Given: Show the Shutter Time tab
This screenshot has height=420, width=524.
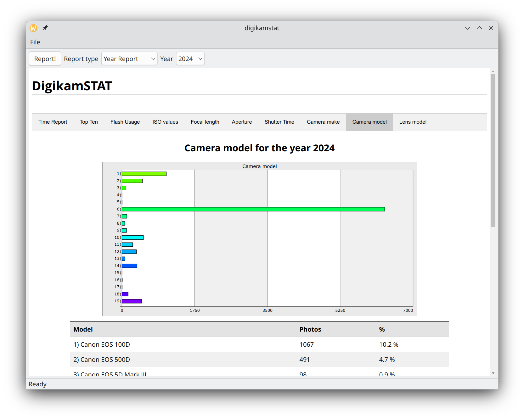Looking at the screenshot, I should pos(279,122).
